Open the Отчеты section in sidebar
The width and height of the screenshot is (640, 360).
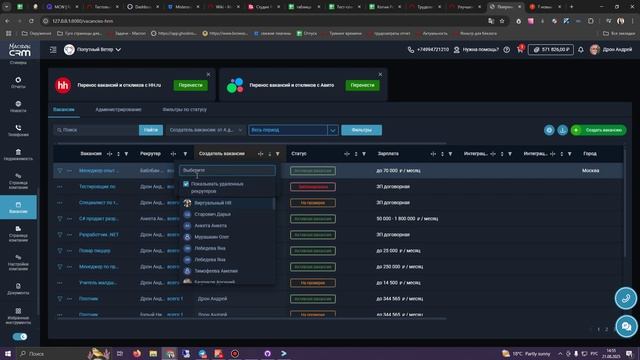[x=18, y=82]
